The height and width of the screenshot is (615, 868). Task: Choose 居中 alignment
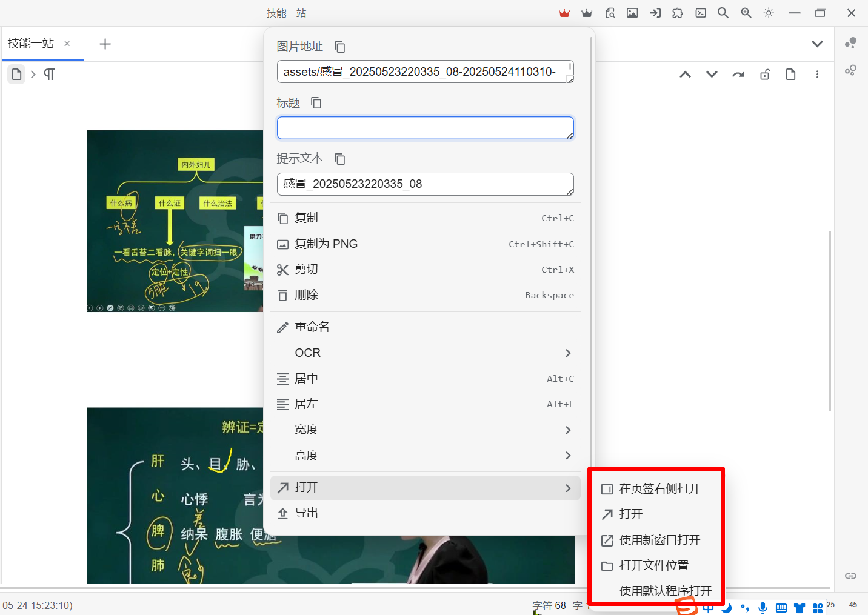coord(426,379)
